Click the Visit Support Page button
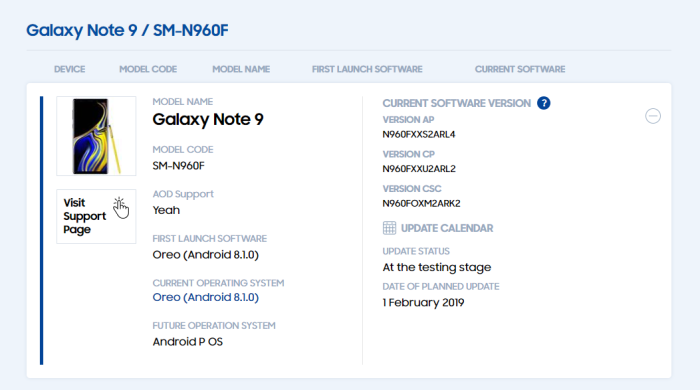Viewport: 700px width, 390px height. [x=96, y=216]
